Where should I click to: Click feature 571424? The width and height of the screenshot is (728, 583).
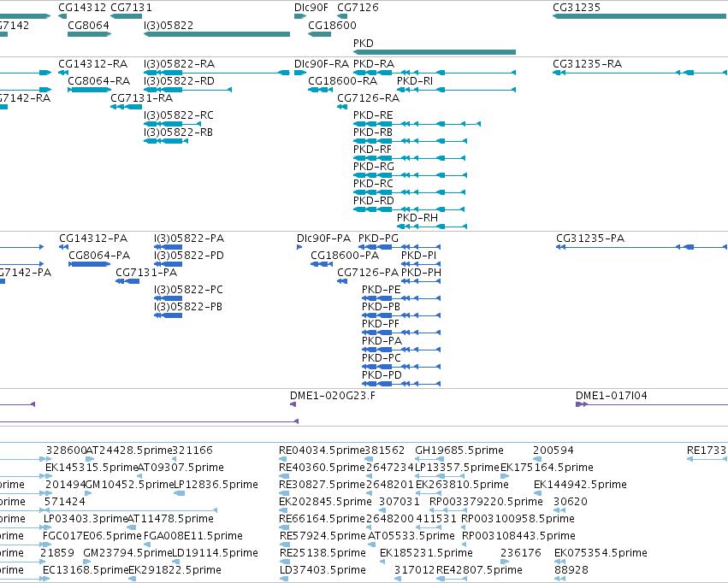pos(65,502)
